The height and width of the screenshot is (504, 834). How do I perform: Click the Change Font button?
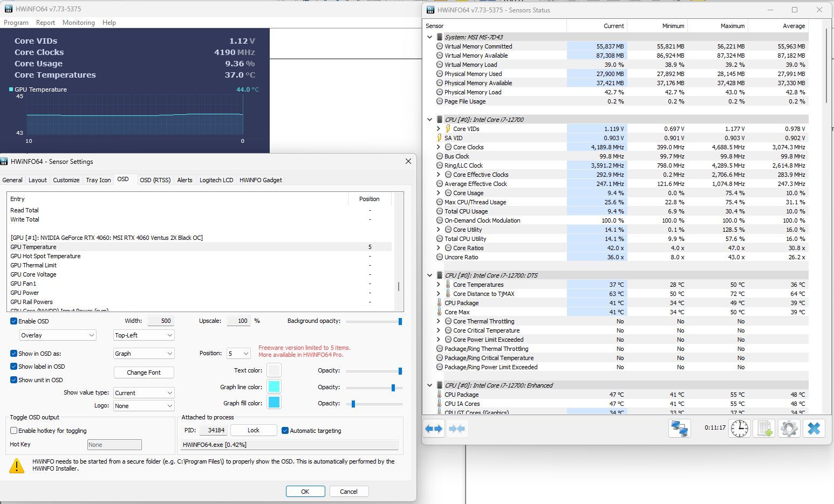143,372
